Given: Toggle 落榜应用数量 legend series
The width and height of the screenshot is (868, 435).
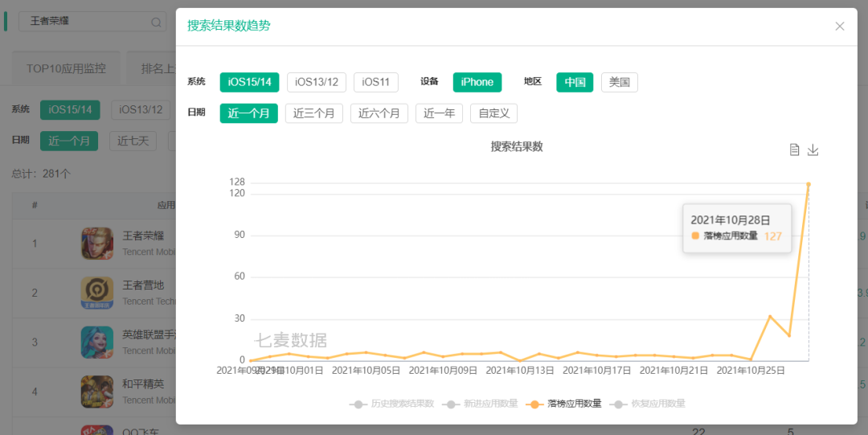Looking at the screenshot, I should [563, 404].
